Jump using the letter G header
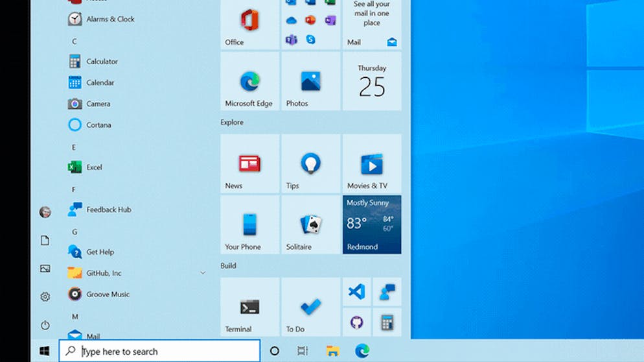 click(x=75, y=232)
